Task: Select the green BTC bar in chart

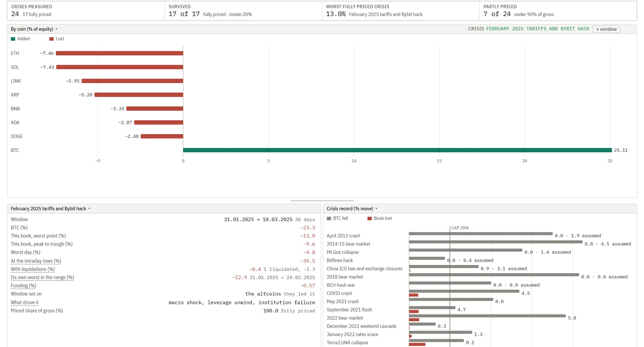Action: pos(397,150)
